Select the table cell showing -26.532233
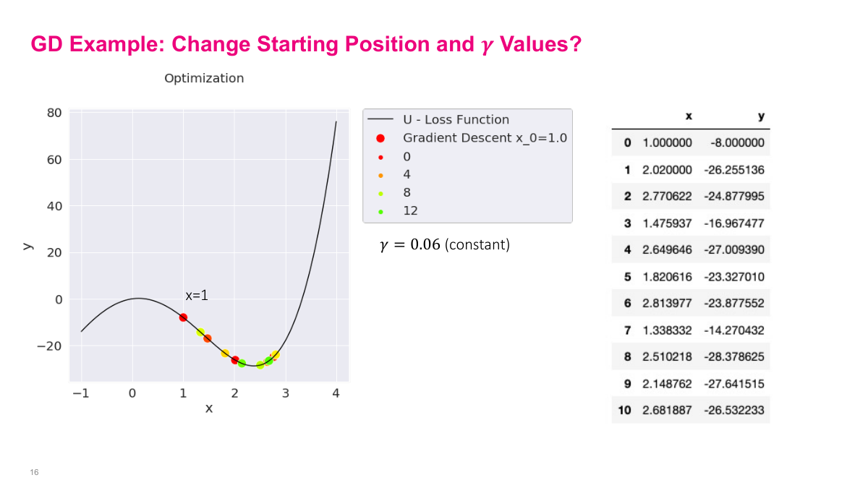Image resolution: width=868 pixels, height=488 pixels. [x=733, y=411]
